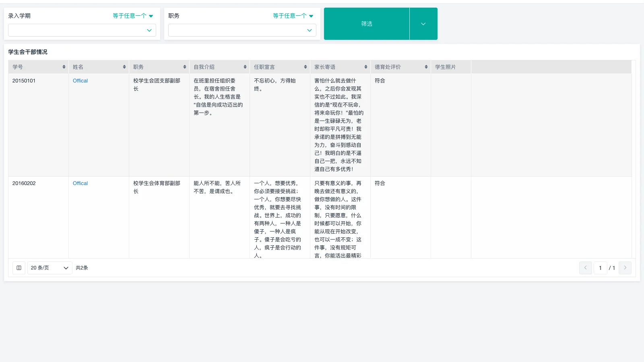Open the 职务 filter value dropdown
644x362 pixels.
coord(242,30)
